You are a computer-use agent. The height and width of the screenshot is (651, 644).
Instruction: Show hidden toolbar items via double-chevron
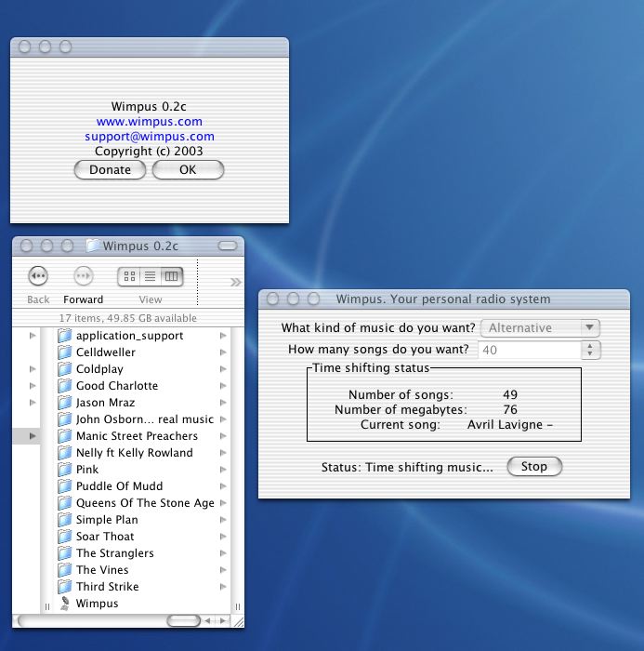tap(235, 283)
